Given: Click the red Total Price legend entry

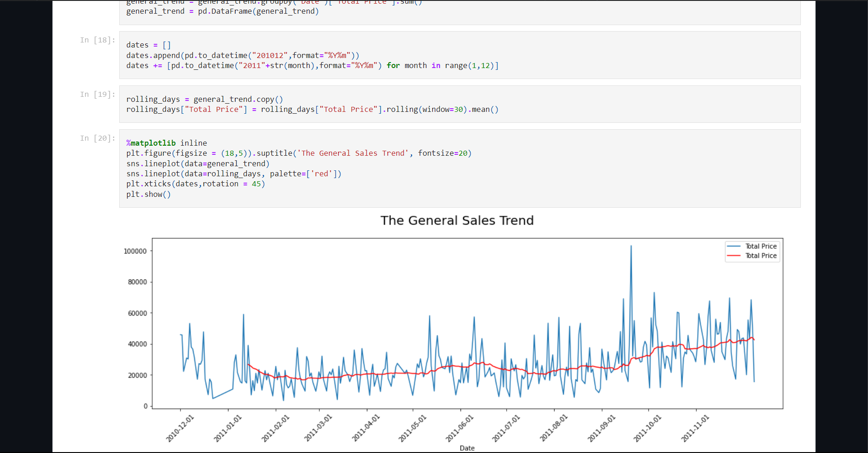Looking at the screenshot, I should pos(752,256).
